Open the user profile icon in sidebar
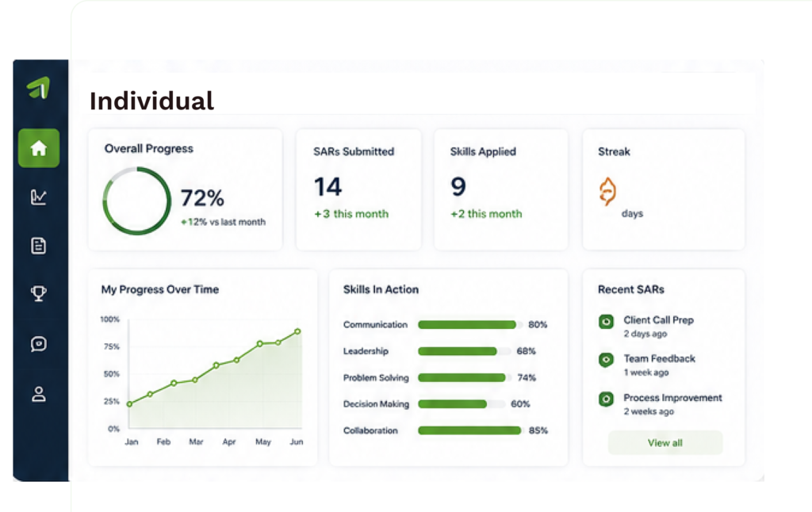Viewport: 812px width, 512px height. pyautogui.click(x=39, y=394)
